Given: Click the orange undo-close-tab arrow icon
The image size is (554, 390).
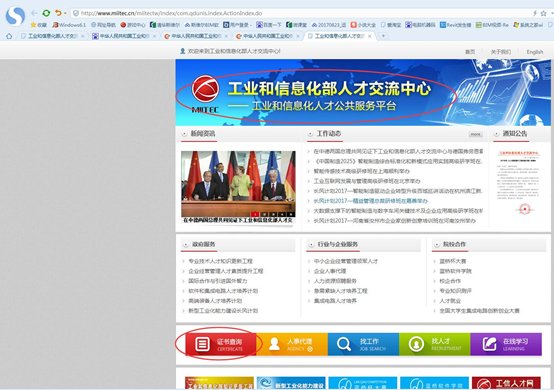Looking at the screenshot, I should 58,13.
